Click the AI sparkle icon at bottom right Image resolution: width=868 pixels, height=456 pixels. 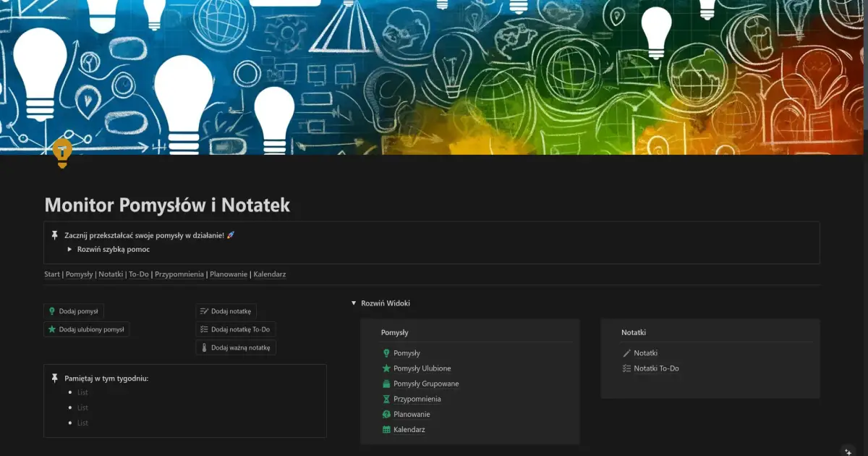pos(848,450)
